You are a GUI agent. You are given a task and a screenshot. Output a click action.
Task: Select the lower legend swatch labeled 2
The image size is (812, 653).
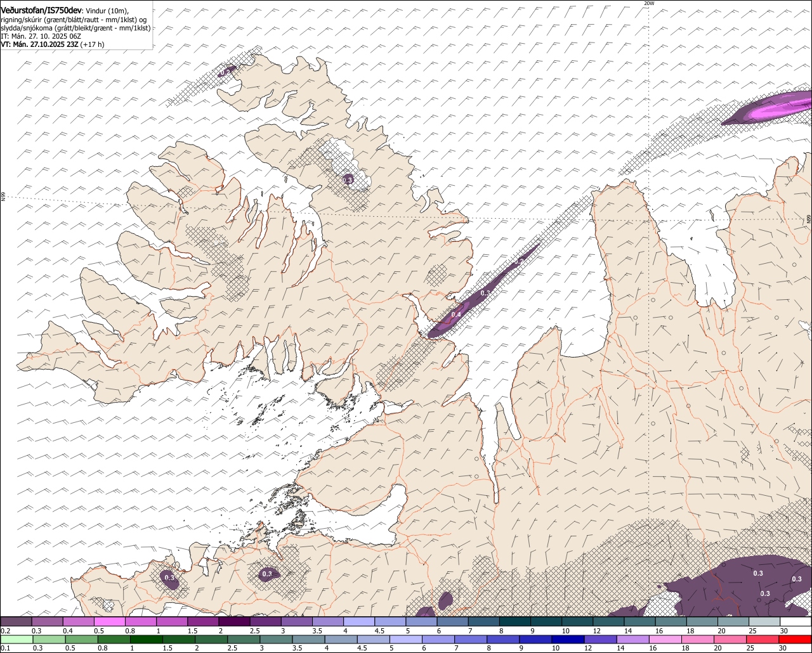coord(211,640)
